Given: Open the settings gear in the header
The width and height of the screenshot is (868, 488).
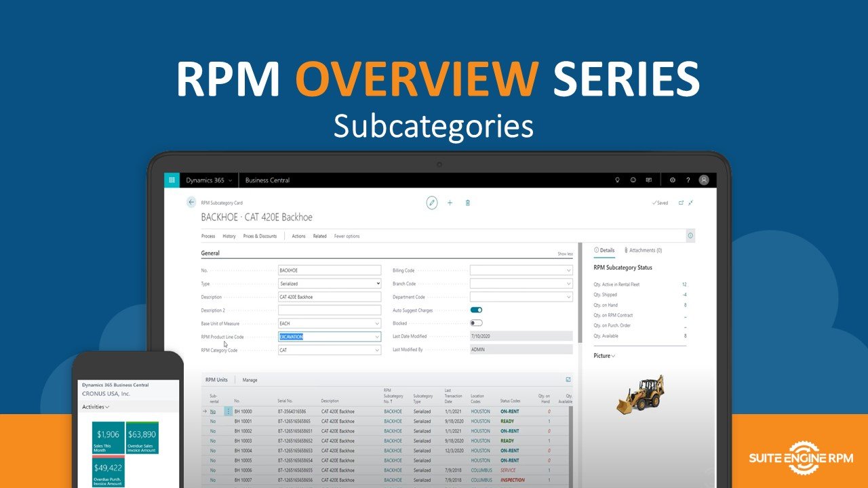Looking at the screenshot, I should [673, 180].
